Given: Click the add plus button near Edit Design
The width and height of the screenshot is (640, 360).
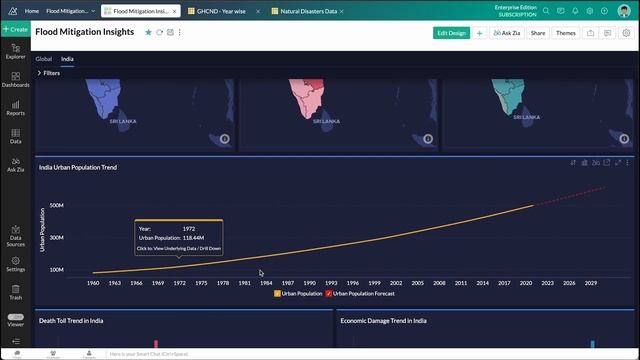Looking at the screenshot, I should pyautogui.click(x=480, y=33).
